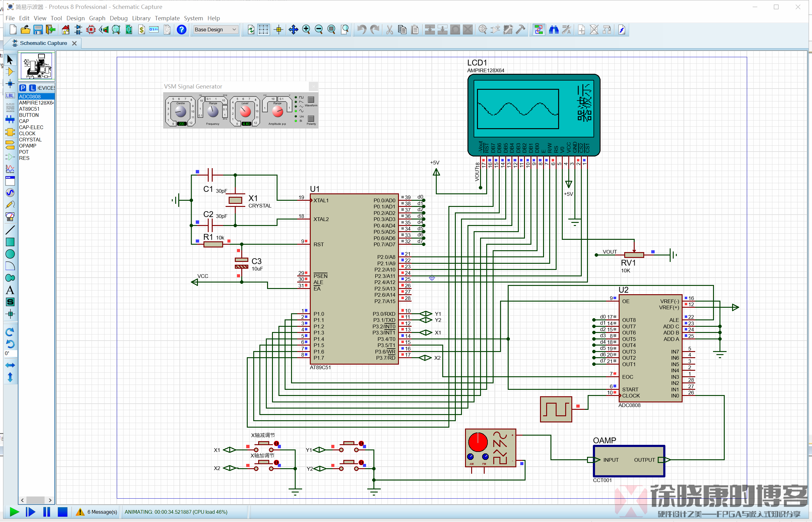812x522 pixels.
Task: Select the wire label LBL tool
Action: [10, 96]
